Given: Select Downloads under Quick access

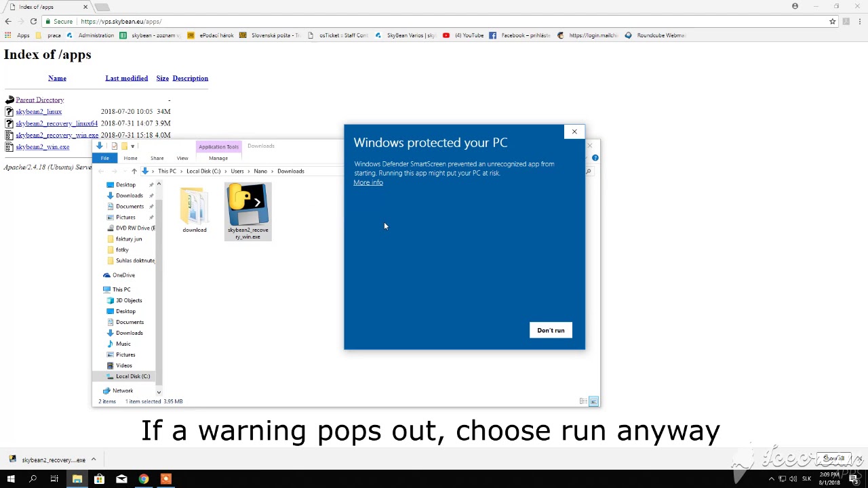Looking at the screenshot, I should (129, 195).
